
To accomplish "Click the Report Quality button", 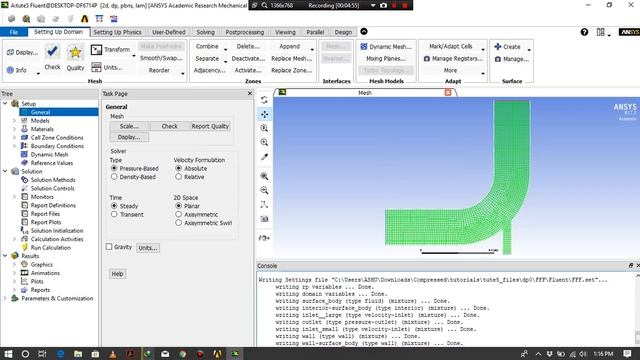I will 210,126.
